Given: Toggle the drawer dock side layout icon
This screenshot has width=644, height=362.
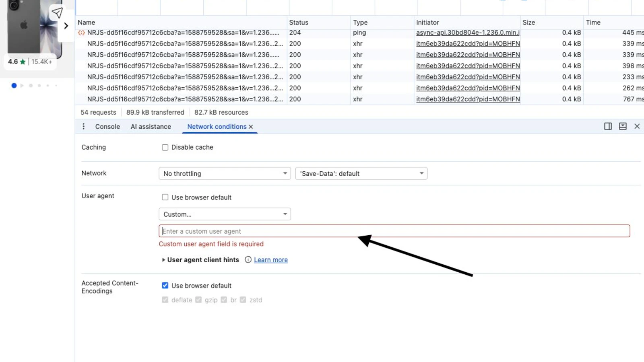Looking at the screenshot, I should [x=608, y=126].
